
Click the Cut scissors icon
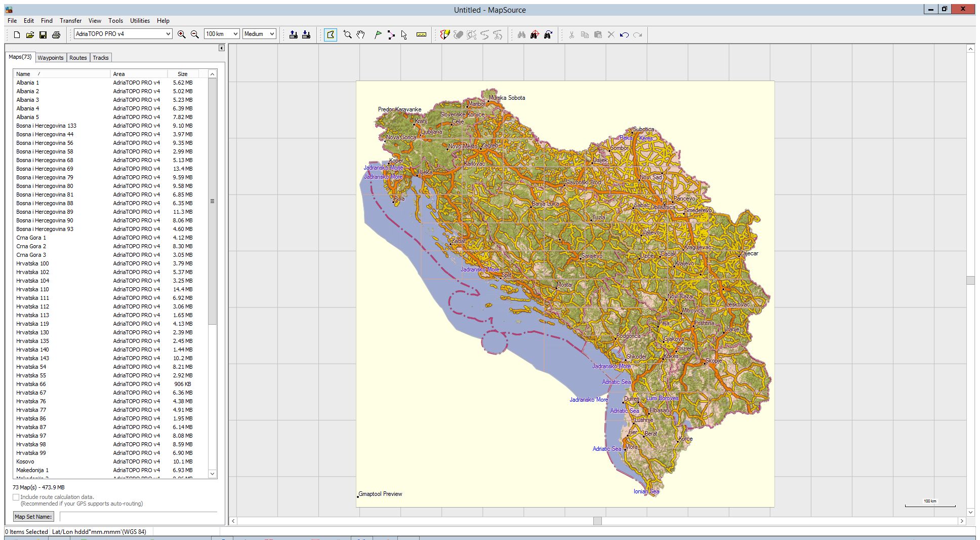pyautogui.click(x=571, y=34)
